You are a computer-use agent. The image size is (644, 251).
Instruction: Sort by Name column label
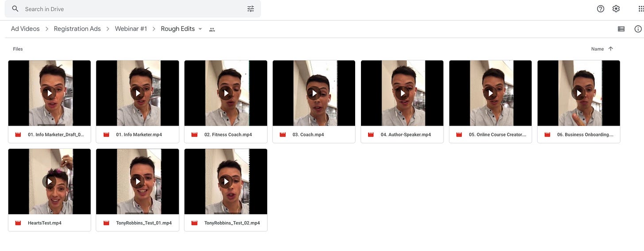pos(598,49)
